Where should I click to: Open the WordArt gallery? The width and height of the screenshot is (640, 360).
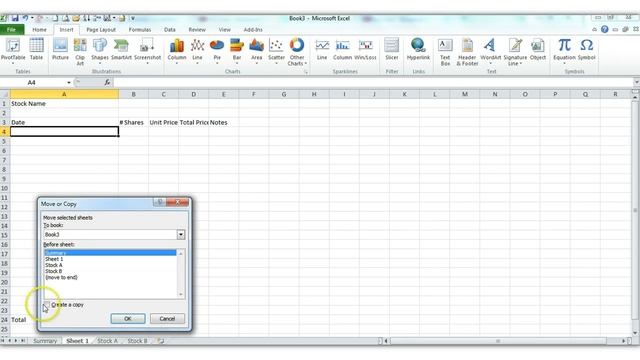(490, 51)
